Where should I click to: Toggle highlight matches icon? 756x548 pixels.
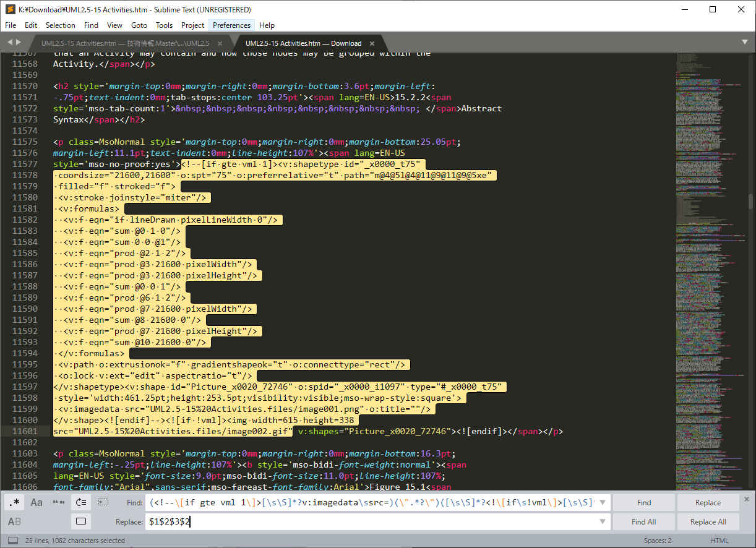pos(81,521)
